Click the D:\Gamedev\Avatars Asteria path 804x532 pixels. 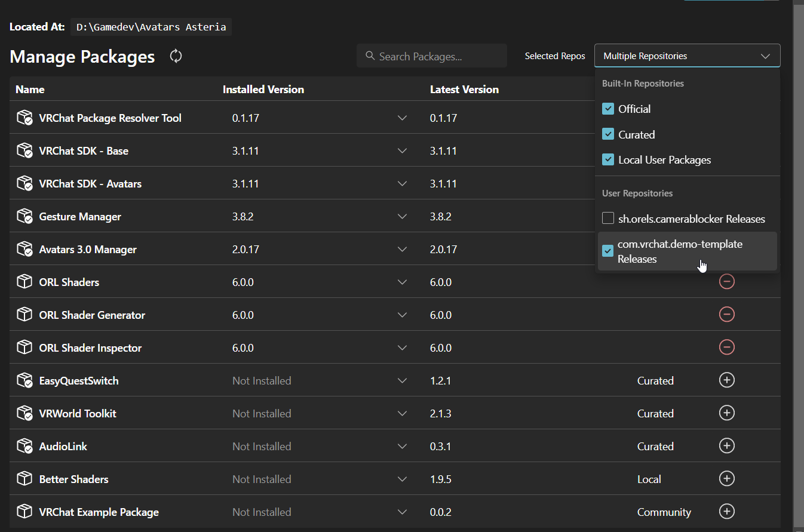click(x=151, y=26)
